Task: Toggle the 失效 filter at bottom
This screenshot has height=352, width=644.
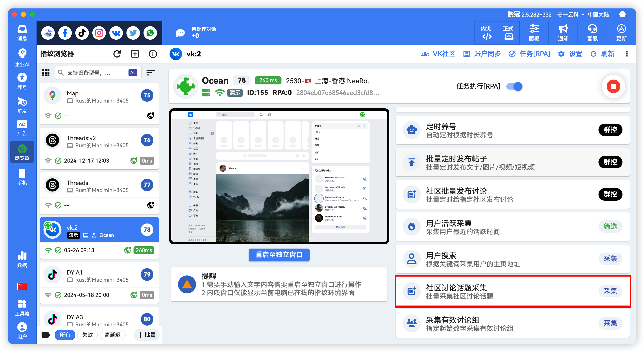Action: click(87, 335)
